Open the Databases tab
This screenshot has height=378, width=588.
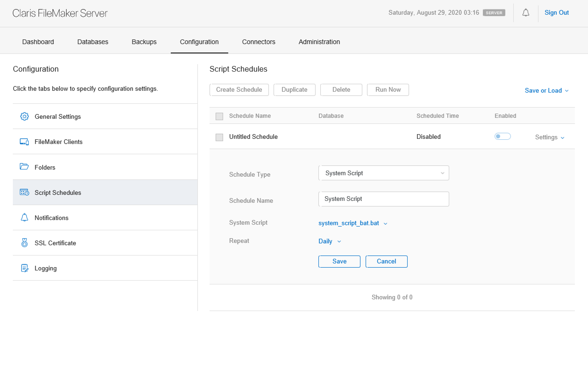pyautogui.click(x=93, y=42)
